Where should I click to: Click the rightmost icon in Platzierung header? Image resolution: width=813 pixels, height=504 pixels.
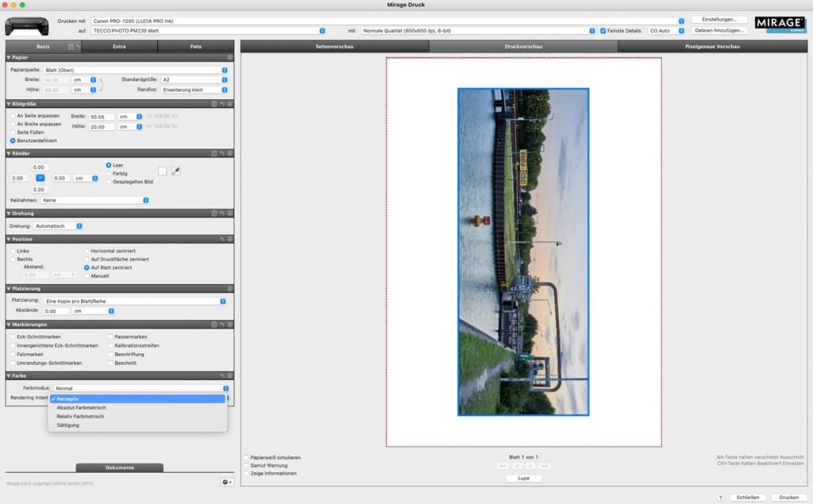[229, 288]
